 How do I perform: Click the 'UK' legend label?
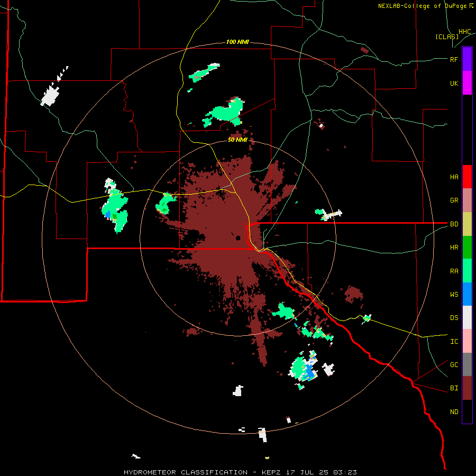coord(454,83)
